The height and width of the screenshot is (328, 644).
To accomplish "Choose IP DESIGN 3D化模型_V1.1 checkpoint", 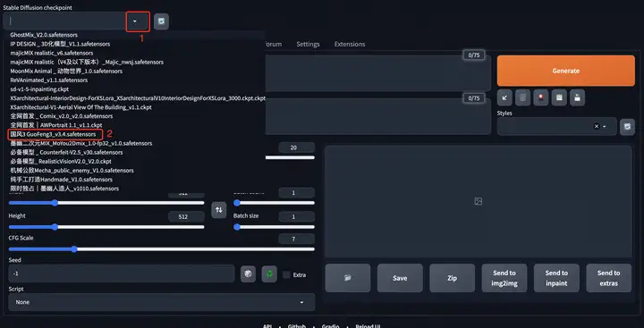I will (60, 44).
